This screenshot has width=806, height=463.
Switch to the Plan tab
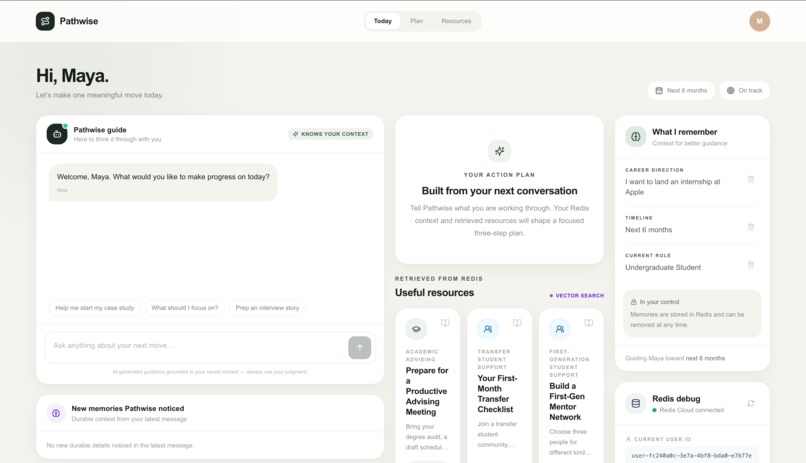click(416, 21)
